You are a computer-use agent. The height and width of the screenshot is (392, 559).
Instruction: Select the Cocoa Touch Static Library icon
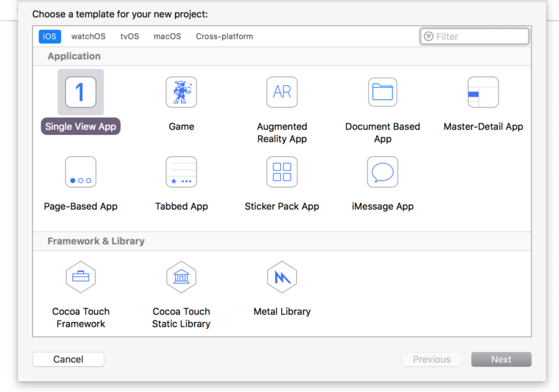181,277
